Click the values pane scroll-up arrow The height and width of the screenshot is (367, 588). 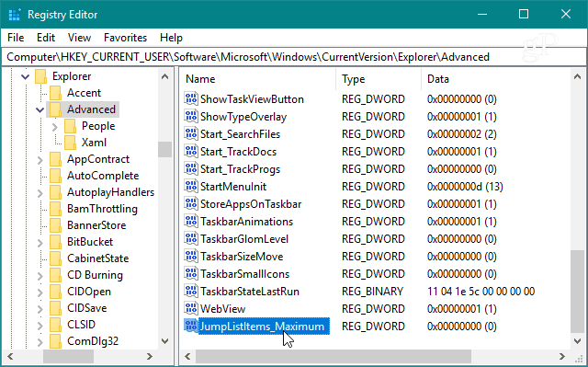click(577, 76)
